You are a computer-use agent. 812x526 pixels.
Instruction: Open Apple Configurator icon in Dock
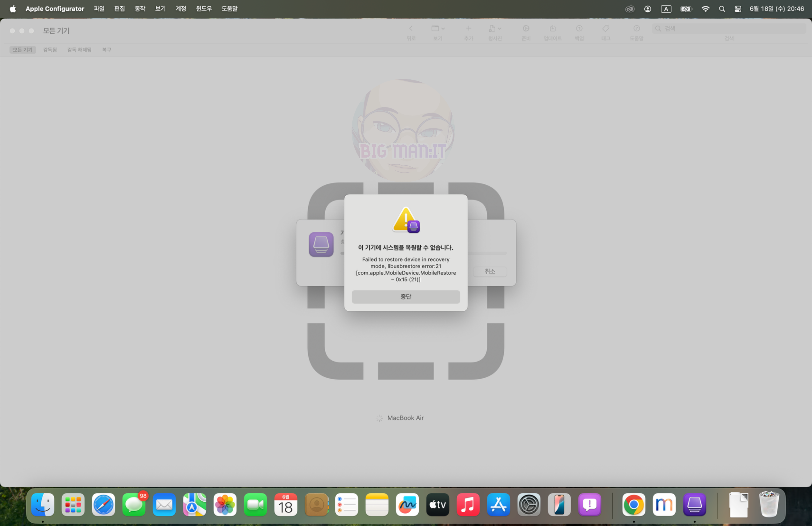tap(694, 505)
